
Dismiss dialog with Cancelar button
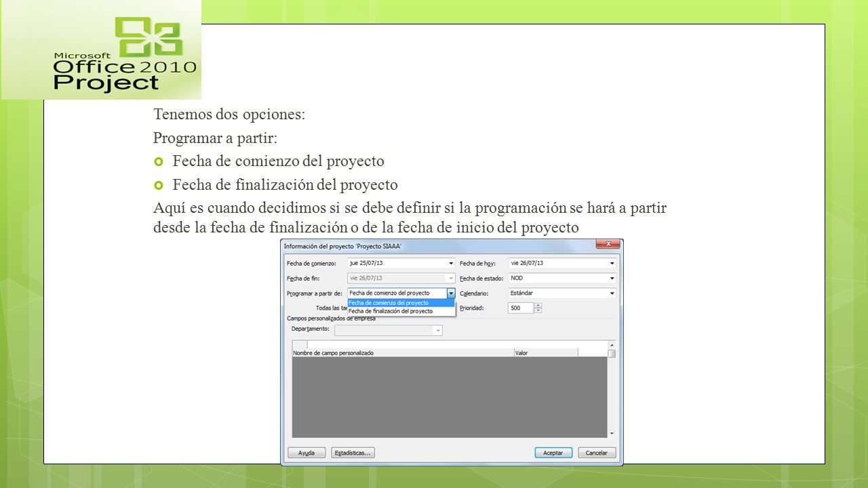point(597,453)
